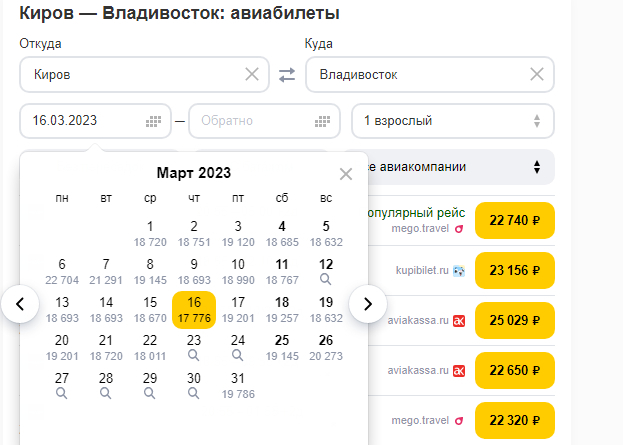
Task: Select the 23 156 ₽ kupibilet offer
Action: click(514, 270)
